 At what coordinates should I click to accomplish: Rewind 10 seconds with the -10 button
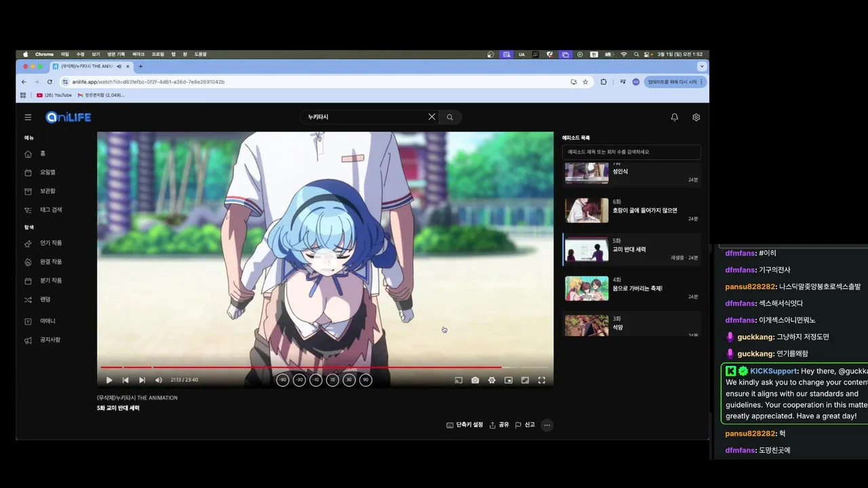coord(315,380)
